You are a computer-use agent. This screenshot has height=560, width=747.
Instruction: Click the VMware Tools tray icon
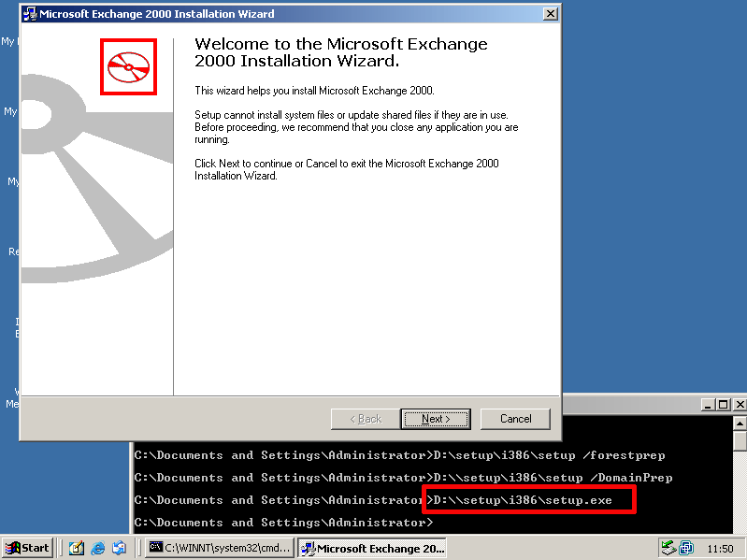[686, 548]
